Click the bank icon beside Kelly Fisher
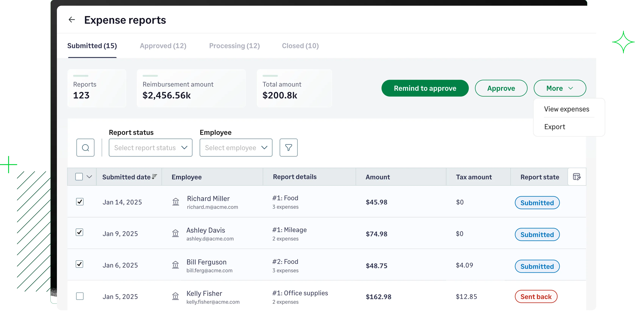Screen dimensions: 644x316 176,296
